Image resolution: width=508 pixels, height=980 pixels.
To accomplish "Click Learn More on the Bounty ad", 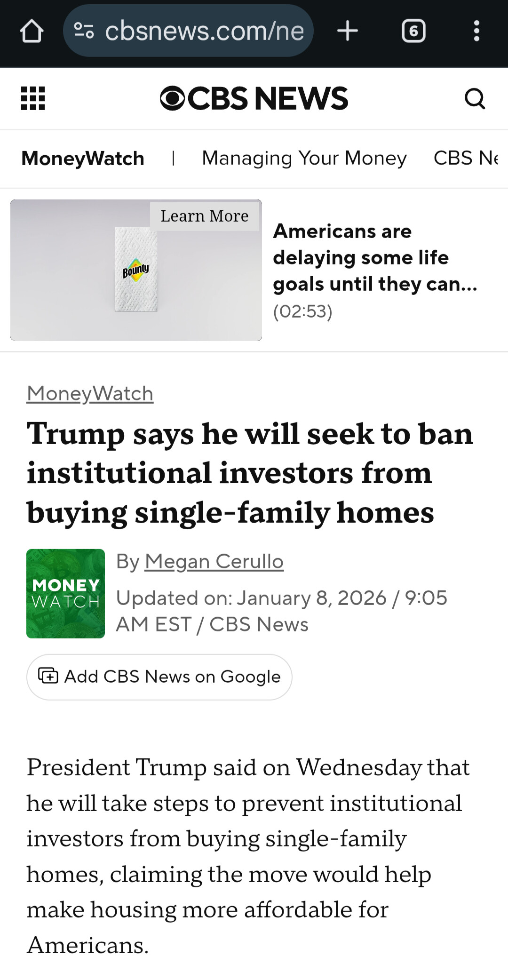I will (204, 216).
